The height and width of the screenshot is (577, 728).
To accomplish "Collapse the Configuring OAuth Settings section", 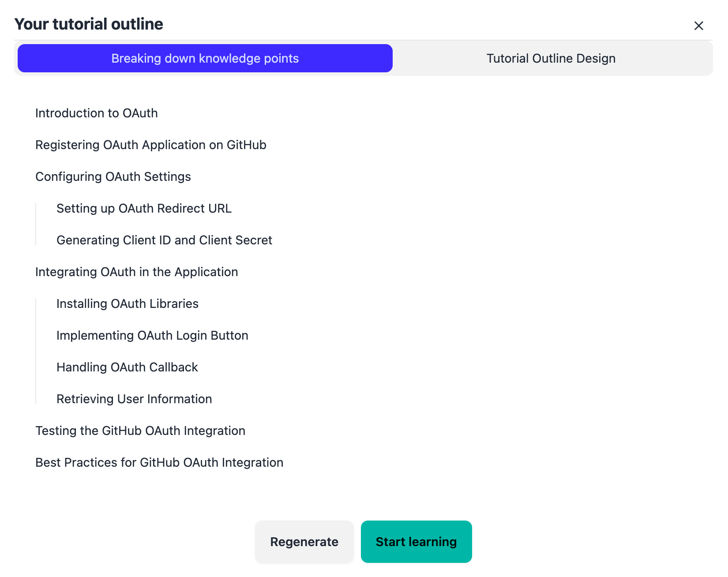I will click(113, 177).
